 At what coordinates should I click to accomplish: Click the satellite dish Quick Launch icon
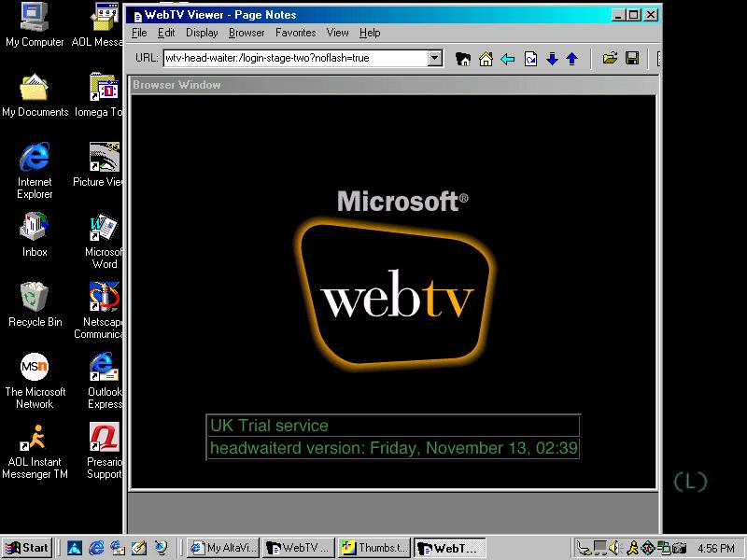coord(162,548)
